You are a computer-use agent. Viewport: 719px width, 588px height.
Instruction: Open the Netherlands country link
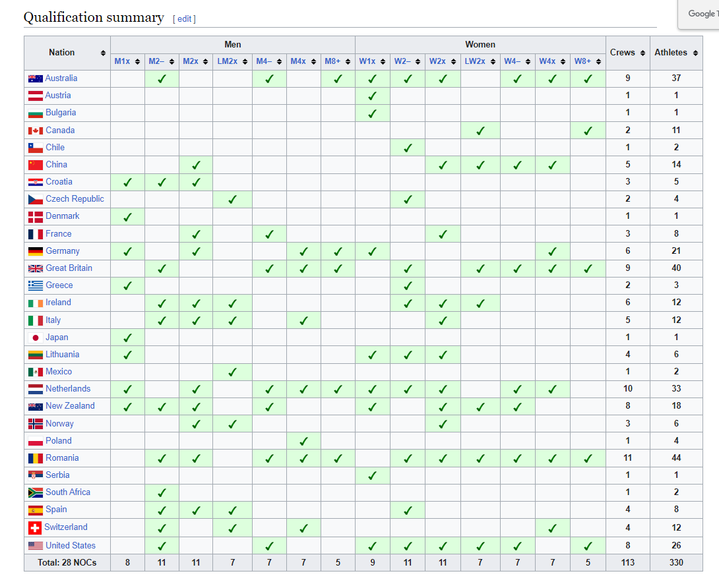tap(68, 389)
